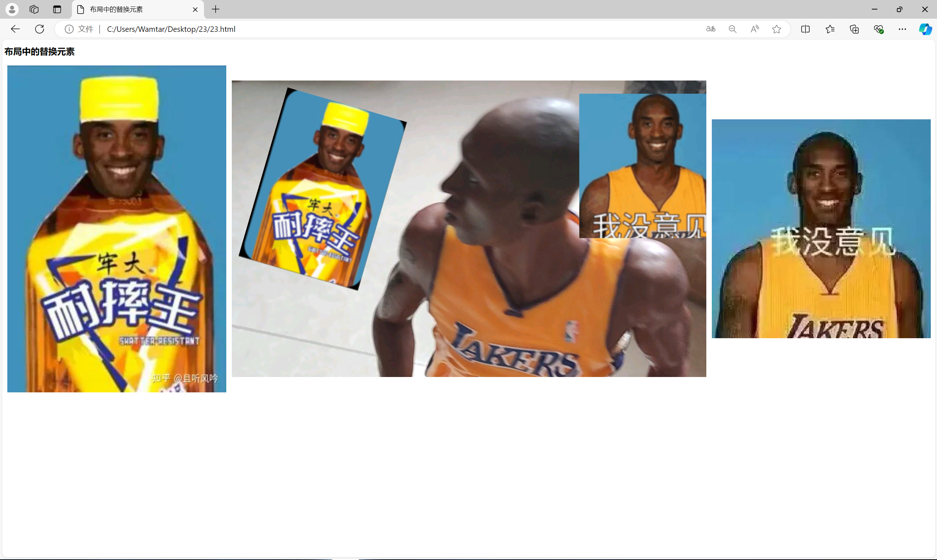Image resolution: width=937 pixels, height=560 pixels.
Task: Start Read aloud from the address bar
Action: click(755, 29)
